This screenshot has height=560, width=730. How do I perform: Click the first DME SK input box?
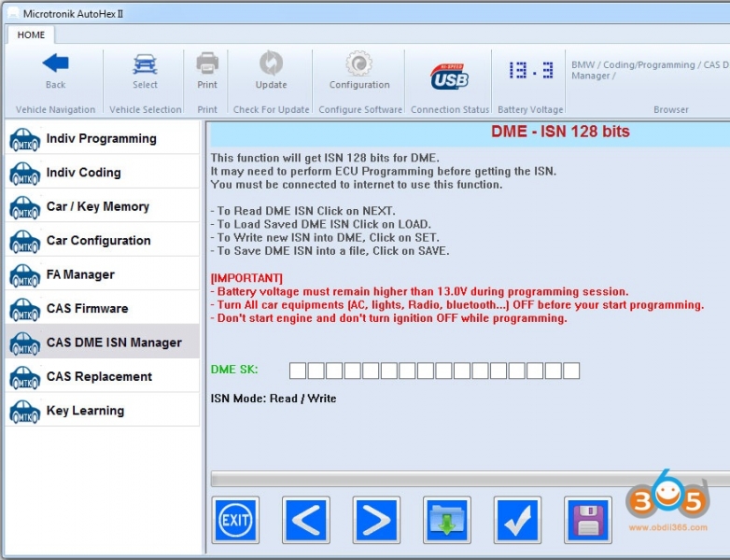tap(298, 371)
